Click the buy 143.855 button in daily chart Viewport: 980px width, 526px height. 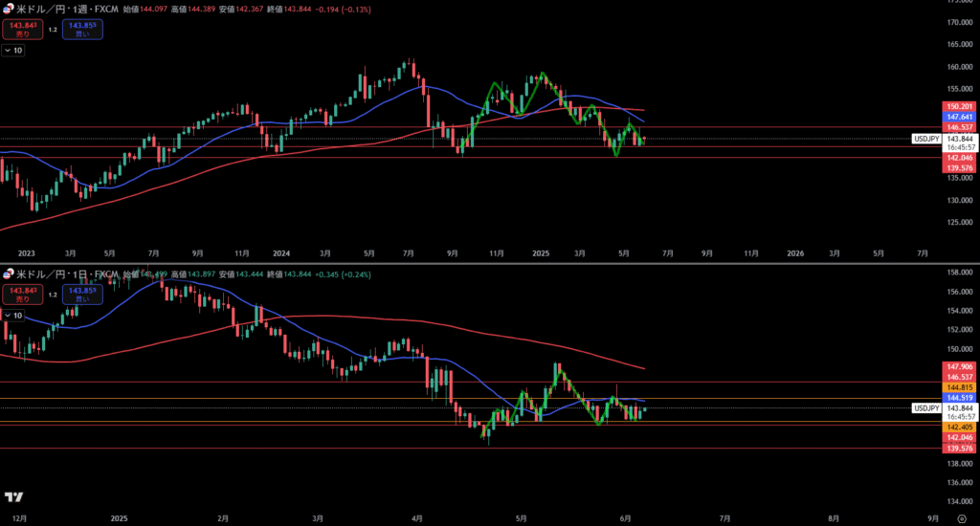click(x=82, y=295)
